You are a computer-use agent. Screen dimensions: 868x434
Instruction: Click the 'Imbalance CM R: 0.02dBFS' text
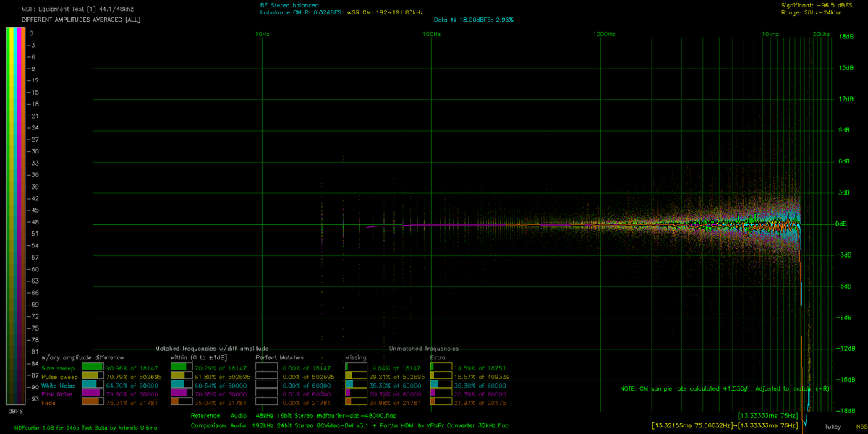[x=300, y=12]
